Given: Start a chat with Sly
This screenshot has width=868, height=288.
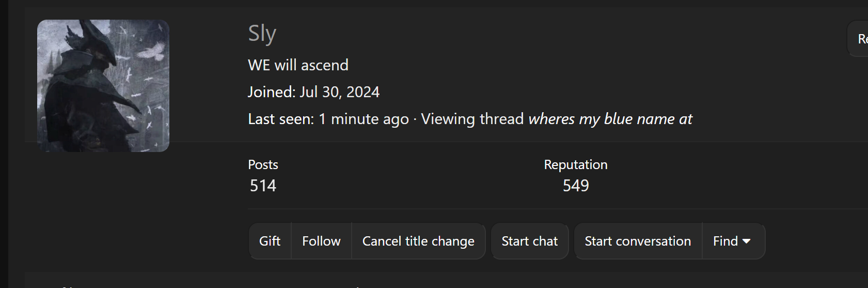Looking at the screenshot, I should pos(529,241).
